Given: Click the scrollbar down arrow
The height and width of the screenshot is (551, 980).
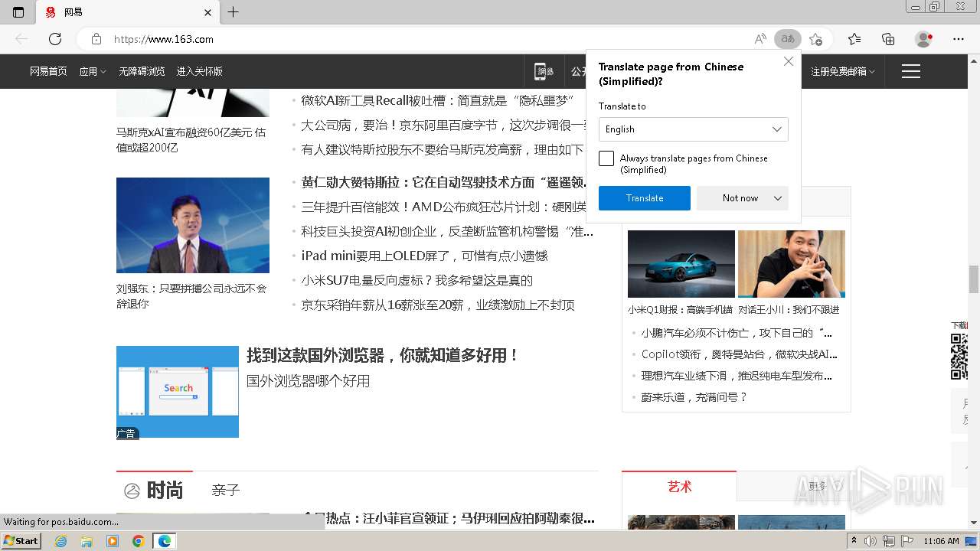Looking at the screenshot, I should click(974, 523).
